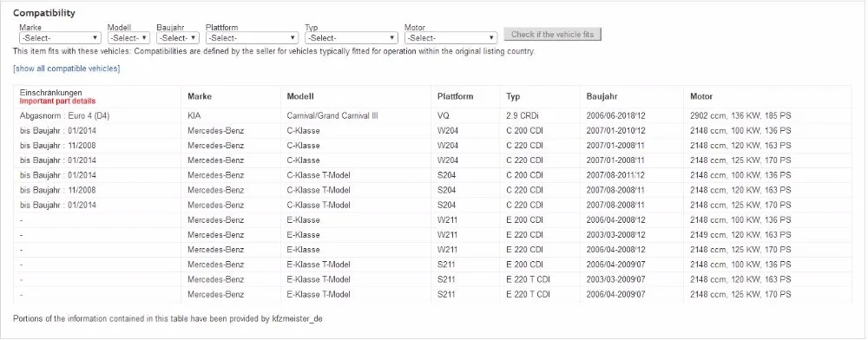
Task: Click the Einschränkungen column header
Action: click(x=51, y=93)
